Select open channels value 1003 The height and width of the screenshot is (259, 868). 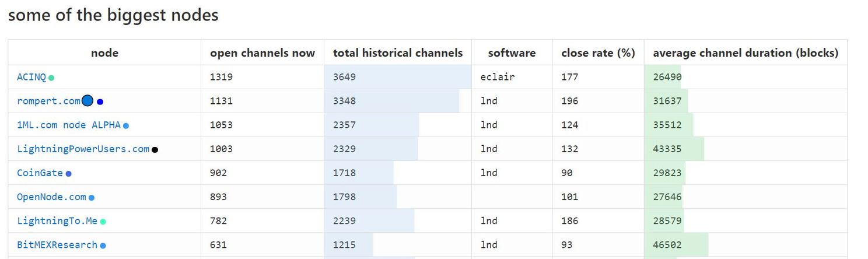click(221, 149)
